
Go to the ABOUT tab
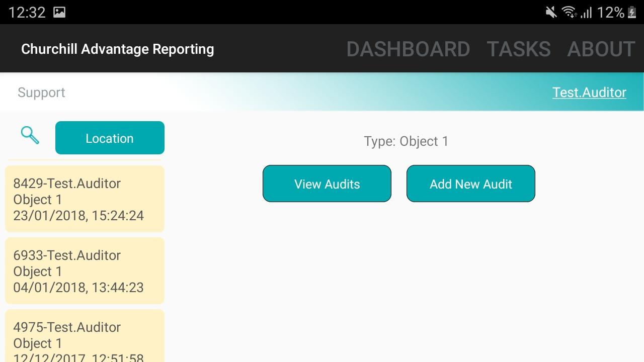tap(601, 49)
